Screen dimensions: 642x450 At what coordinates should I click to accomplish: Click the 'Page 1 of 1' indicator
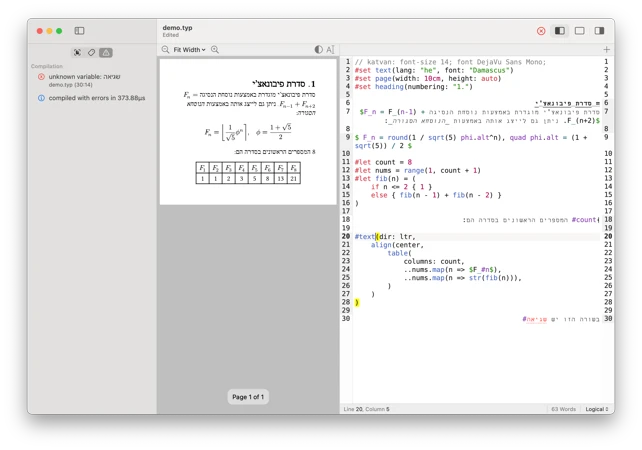[x=248, y=397]
